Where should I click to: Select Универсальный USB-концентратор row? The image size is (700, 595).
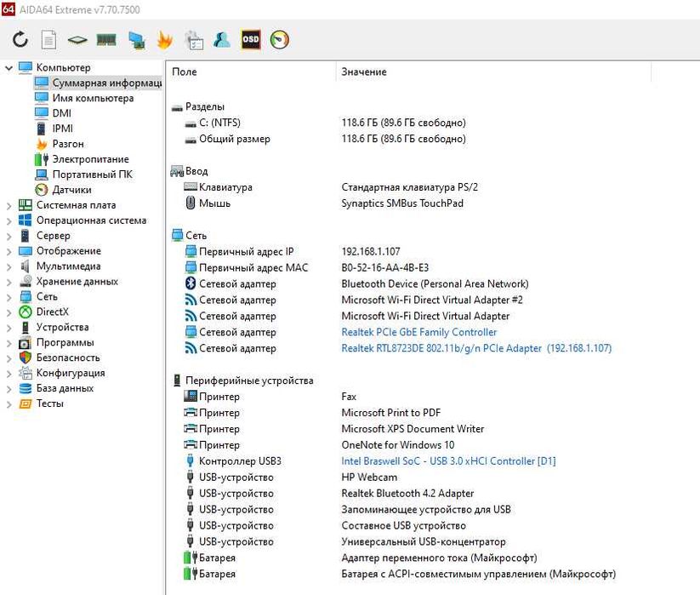pos(424,541)
